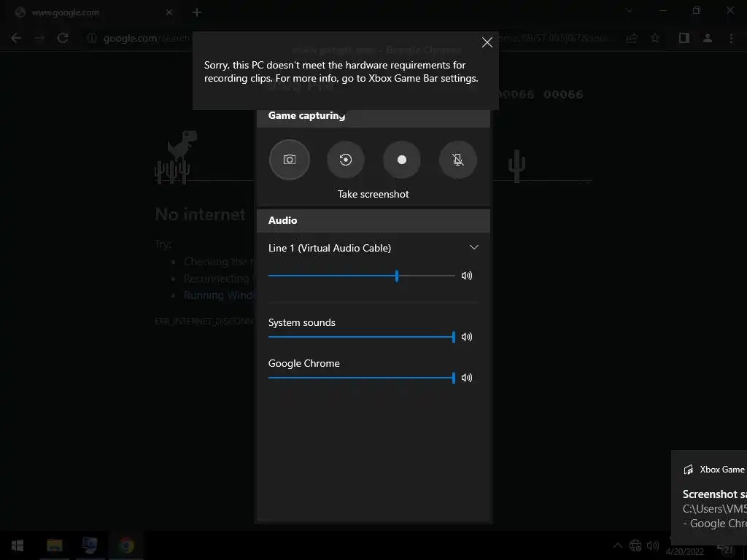The height and width of the screenshot is (560, 747).
Task: Adjust the Google Chrome volume slider
Action: click(362, 378)
